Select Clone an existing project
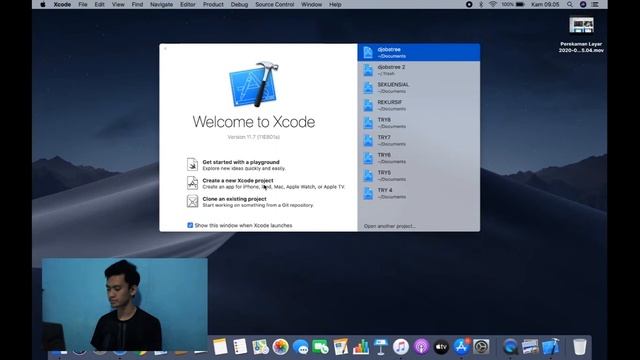 (x=250, y=202)
